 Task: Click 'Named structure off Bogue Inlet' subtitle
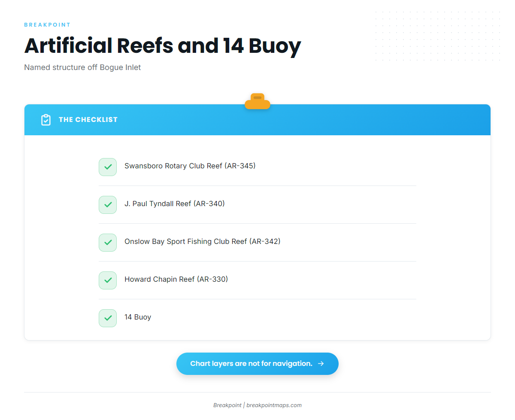[82, 67]
